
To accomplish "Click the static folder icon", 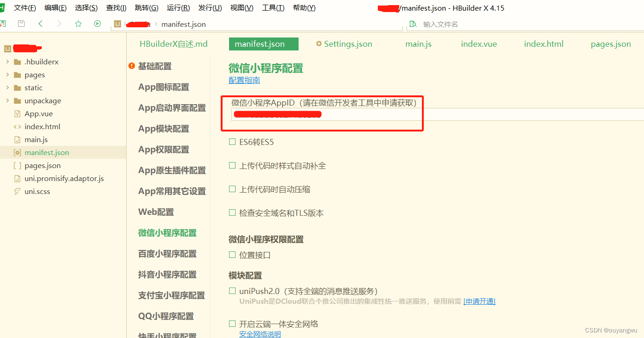I will [x=18, y=88].
